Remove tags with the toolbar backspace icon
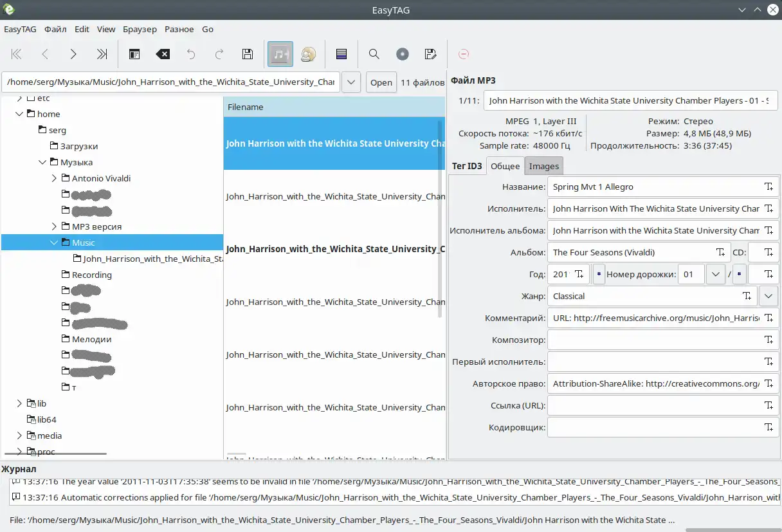Image resolution: width=782 pixels, height=532 pixels. (163, 55)
